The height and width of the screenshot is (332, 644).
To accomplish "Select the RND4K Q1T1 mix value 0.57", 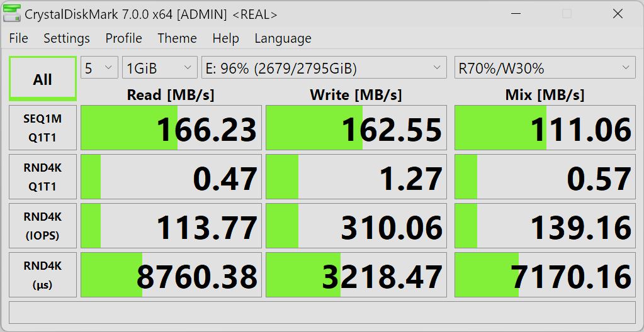I will pyautogui.click(x=545, y=177).
